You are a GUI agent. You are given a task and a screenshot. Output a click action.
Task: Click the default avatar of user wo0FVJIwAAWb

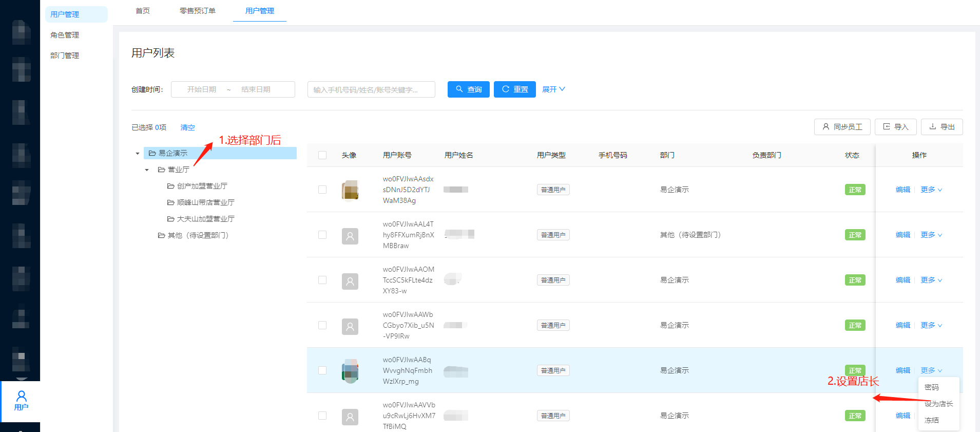point(350,326)
